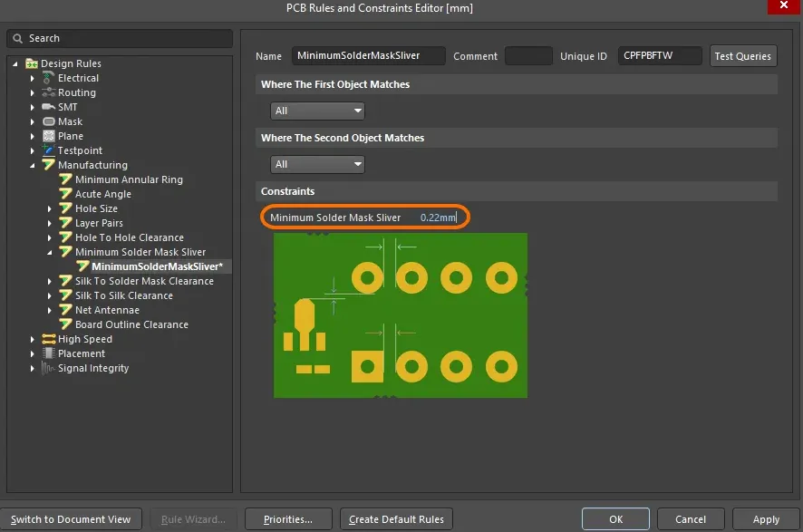
Task: Click the Minimum Annular Ring rule icon
Action: (x=65, y=179)
